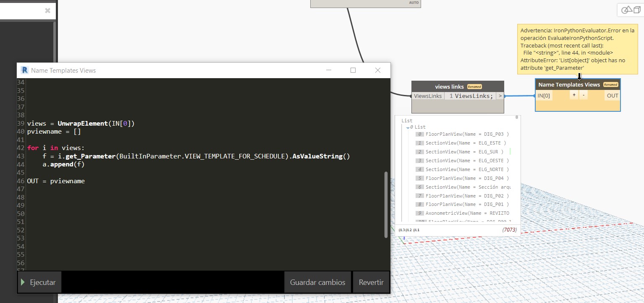Click the OUT port of Name Templates Views
Viewport: 644px width, 303px height.
(x=612, y=95)
